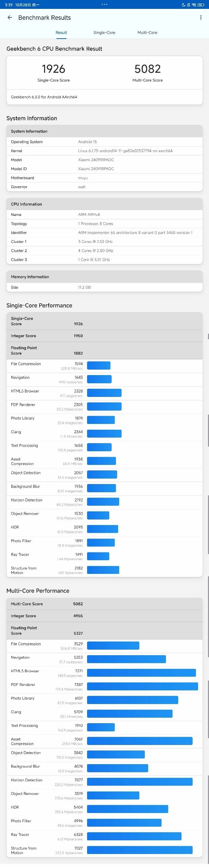Click the multi-core PDF Renderer score bar
The height and width of the screenshot is (868, 209).
tap(142, 686)
